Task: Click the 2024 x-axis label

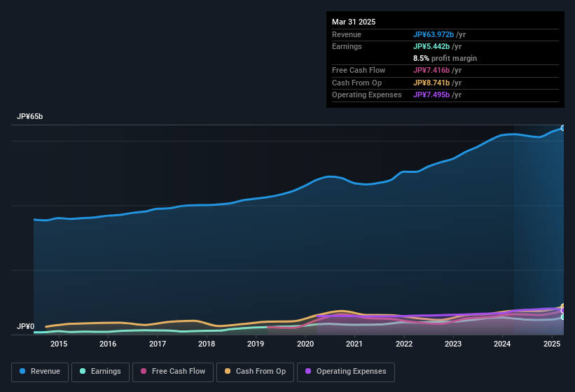Action: (502, 344)
